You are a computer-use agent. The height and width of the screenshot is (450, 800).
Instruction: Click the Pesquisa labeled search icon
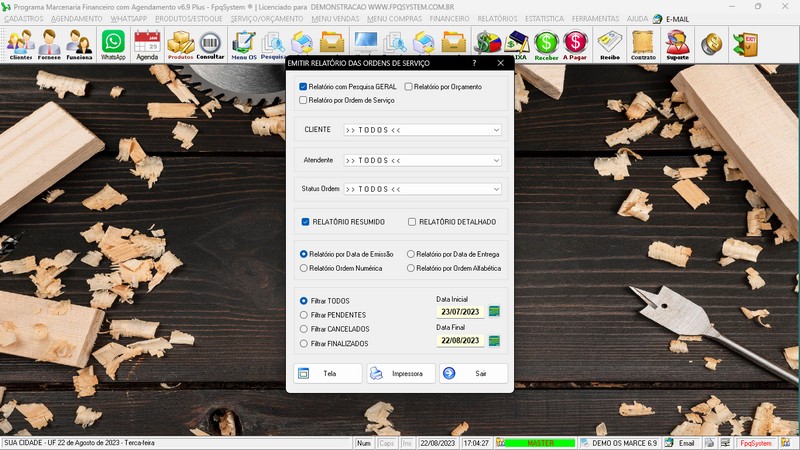tap(273, 45)
